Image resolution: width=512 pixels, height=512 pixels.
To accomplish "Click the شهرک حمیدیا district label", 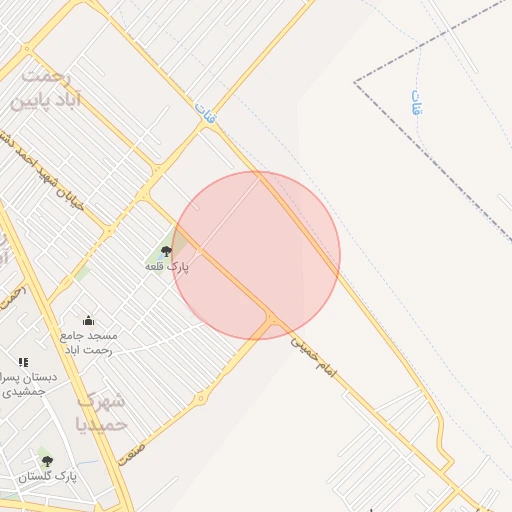I will tap(101, 413).
